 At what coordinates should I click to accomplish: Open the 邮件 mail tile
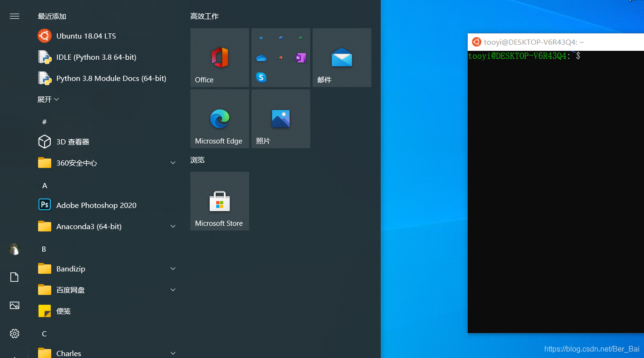pyautogui.click(x=341, y=57)
